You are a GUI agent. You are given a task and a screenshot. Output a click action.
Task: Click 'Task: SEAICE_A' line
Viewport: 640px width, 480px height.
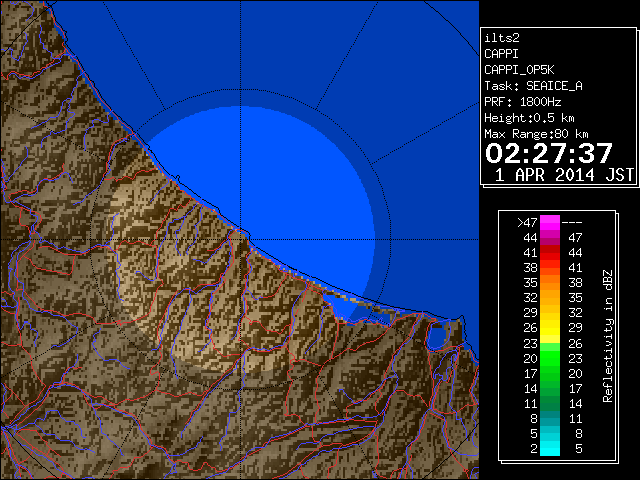coord(533,86)
